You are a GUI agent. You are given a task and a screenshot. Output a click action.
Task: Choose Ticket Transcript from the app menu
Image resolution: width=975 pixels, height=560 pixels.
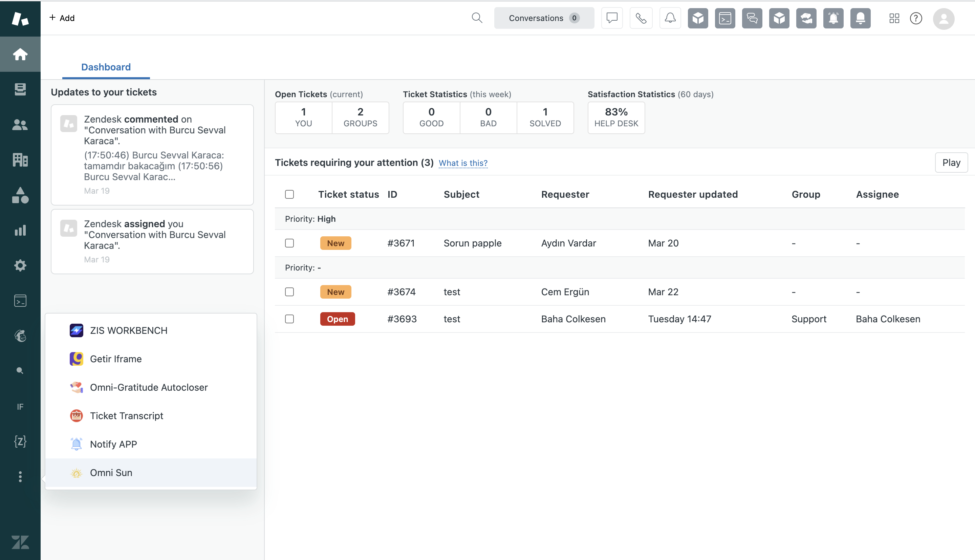[x=151, y=416]
